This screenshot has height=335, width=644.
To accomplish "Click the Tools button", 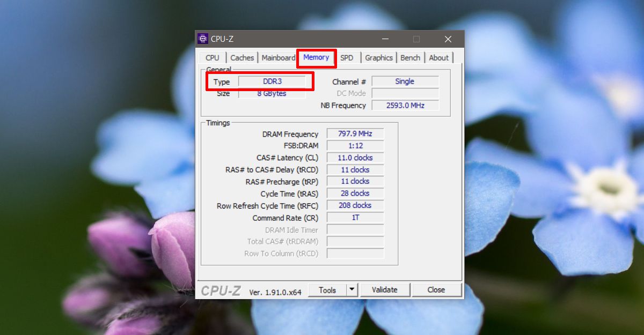I will (327, 290).
